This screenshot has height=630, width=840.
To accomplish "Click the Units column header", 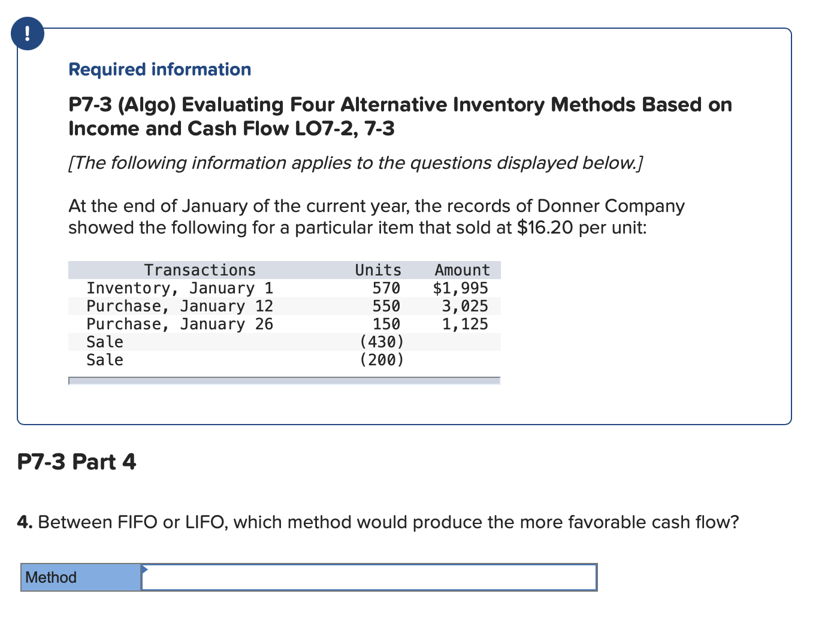I will point(378,270).
